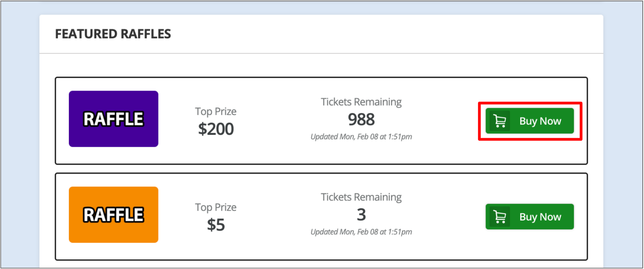The image size is (644, 269).
Task: Click the shopping cart icon on the first Buy Now button
Action: 500,121
